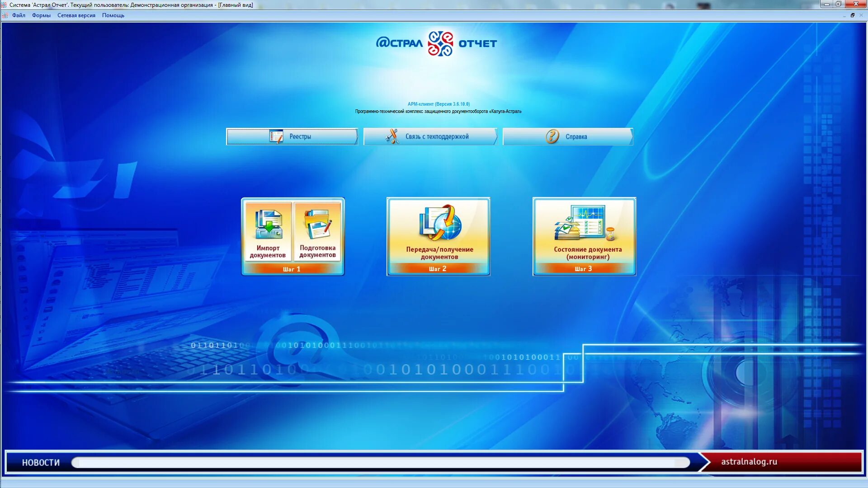The width and height of the screenshot is (868, 488).
Task: Click the НОВОСТИ label
Action: [41, 463]
